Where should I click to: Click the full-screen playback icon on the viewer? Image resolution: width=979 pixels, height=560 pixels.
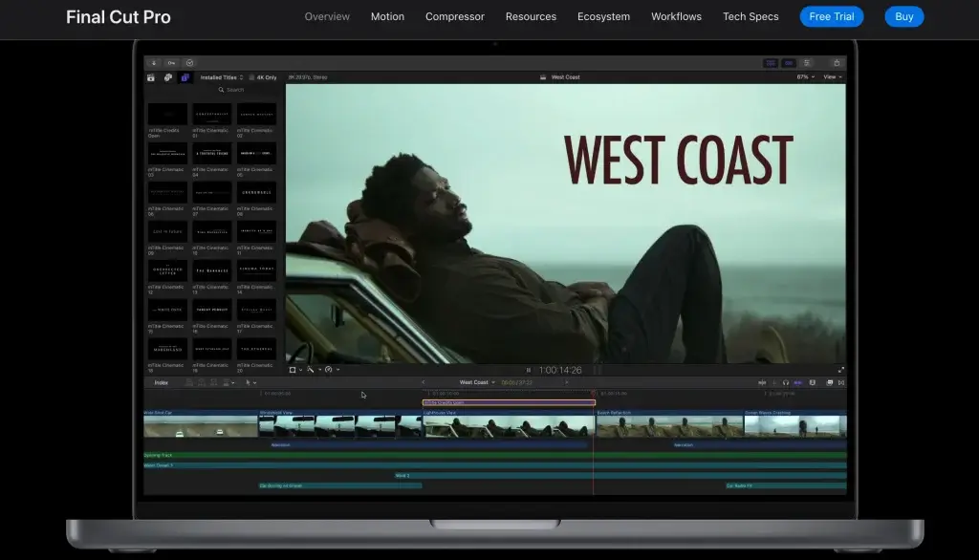tap(839, 368)
